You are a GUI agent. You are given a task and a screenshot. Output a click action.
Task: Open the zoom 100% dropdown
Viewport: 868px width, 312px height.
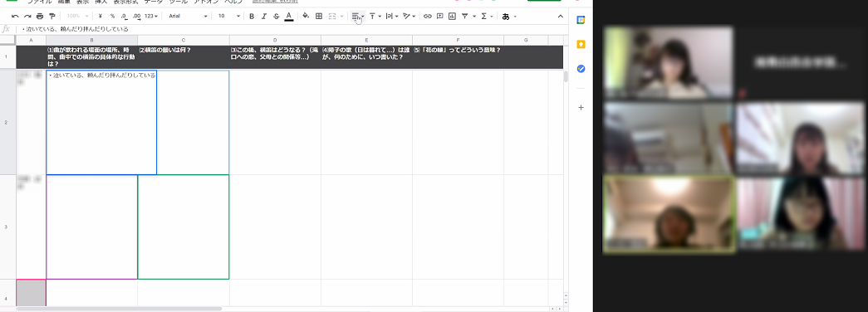tap(77, 17)
